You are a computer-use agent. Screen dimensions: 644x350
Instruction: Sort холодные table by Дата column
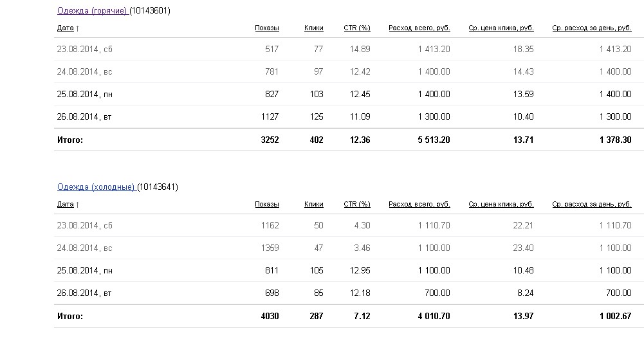pyautogui.click(x=66, y=205)
